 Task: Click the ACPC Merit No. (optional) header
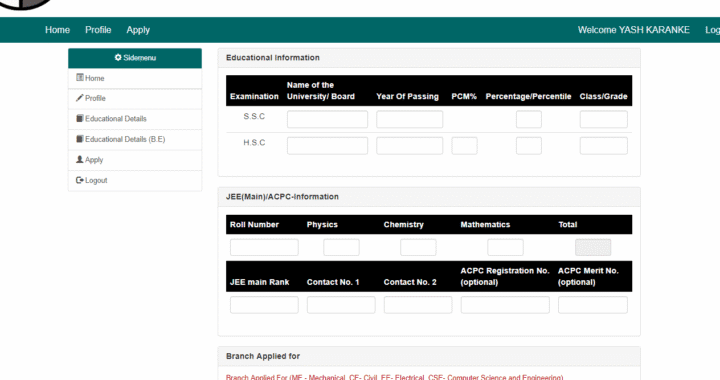pyautogui.click(x=588, y=276)
